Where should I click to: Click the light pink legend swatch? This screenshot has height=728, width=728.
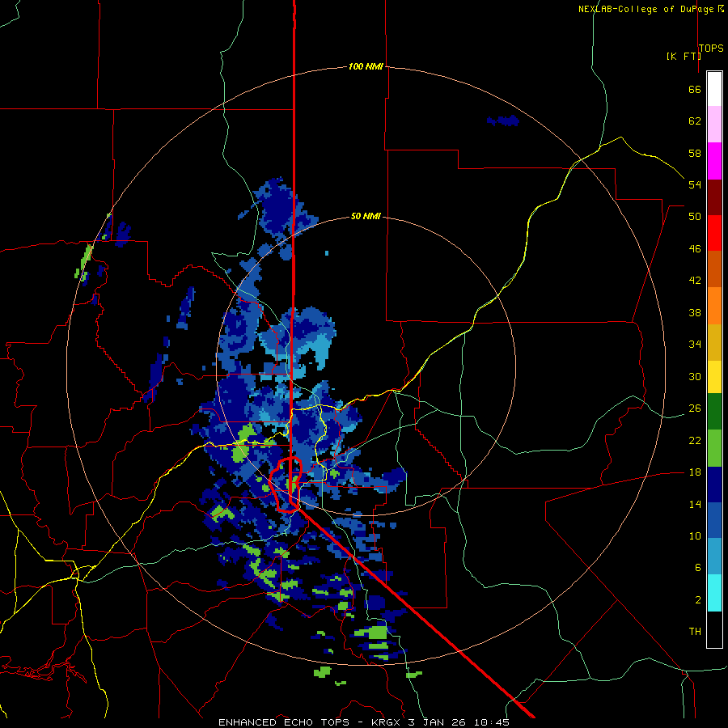coord(714,125)
